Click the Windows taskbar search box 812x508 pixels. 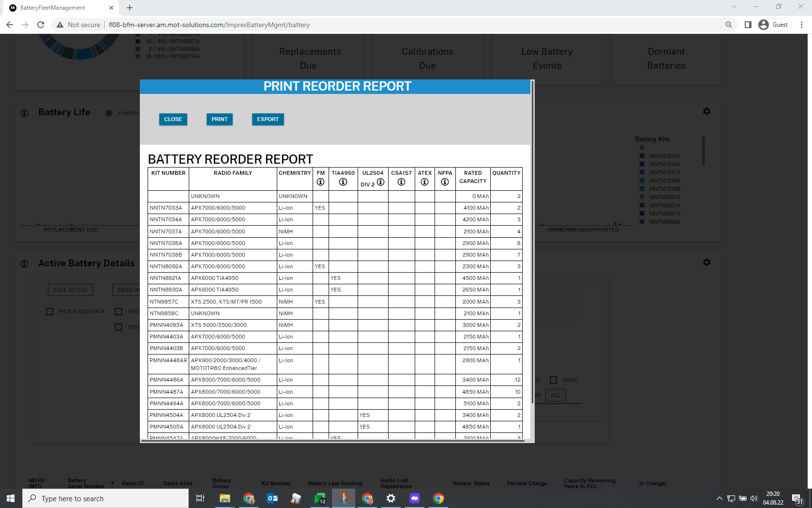pyautogui.click(x=105, y=498)
